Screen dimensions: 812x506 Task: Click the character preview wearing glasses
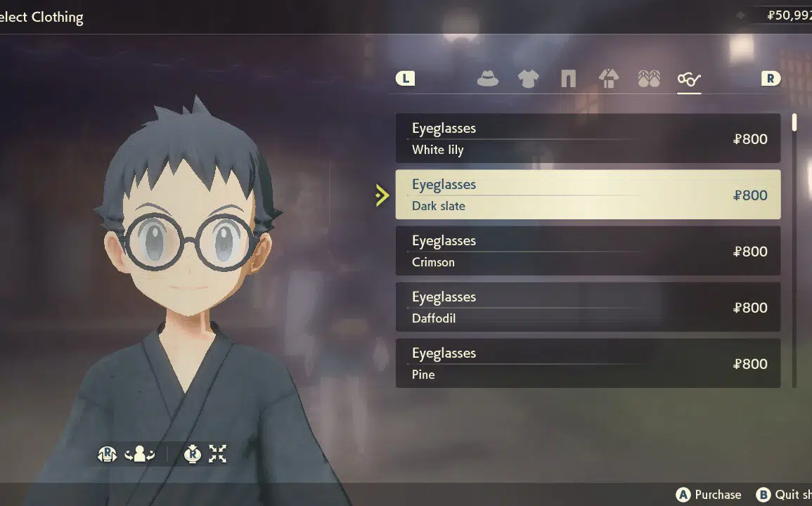coord(188,300)
